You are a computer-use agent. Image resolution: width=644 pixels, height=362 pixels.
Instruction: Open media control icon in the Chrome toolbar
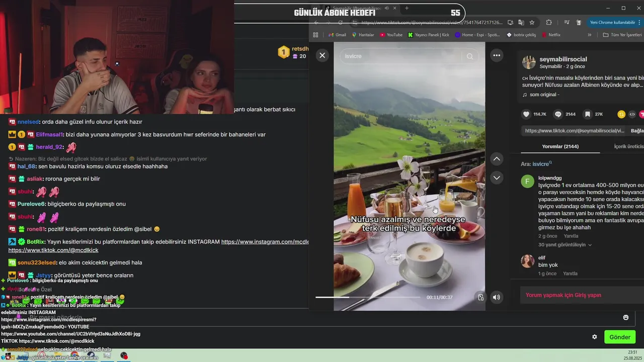[x=567, y=23]
